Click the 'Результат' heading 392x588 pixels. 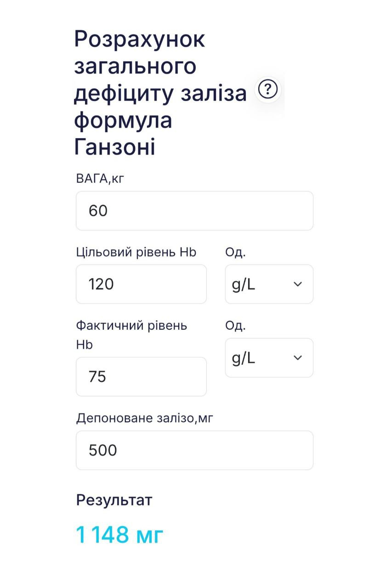[x=114, y=500]
